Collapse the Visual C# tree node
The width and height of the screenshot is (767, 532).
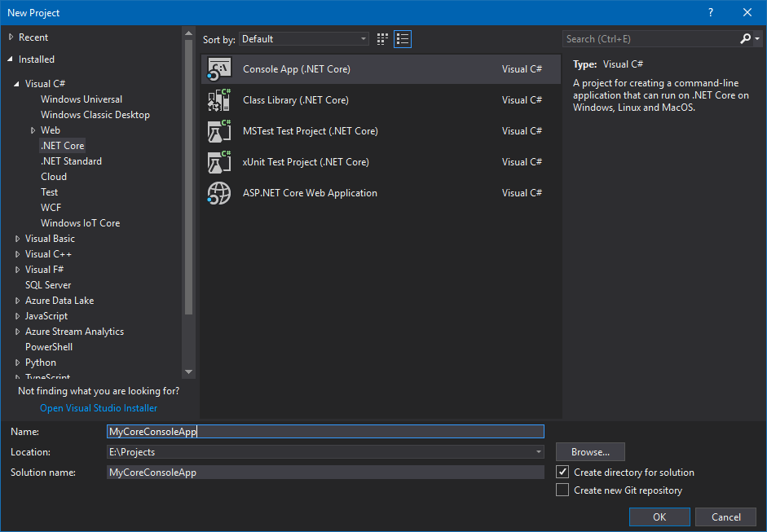coord(16,84)
